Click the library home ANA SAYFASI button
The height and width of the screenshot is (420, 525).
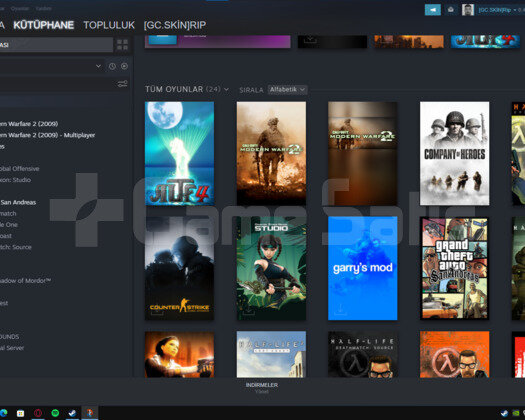56,45
